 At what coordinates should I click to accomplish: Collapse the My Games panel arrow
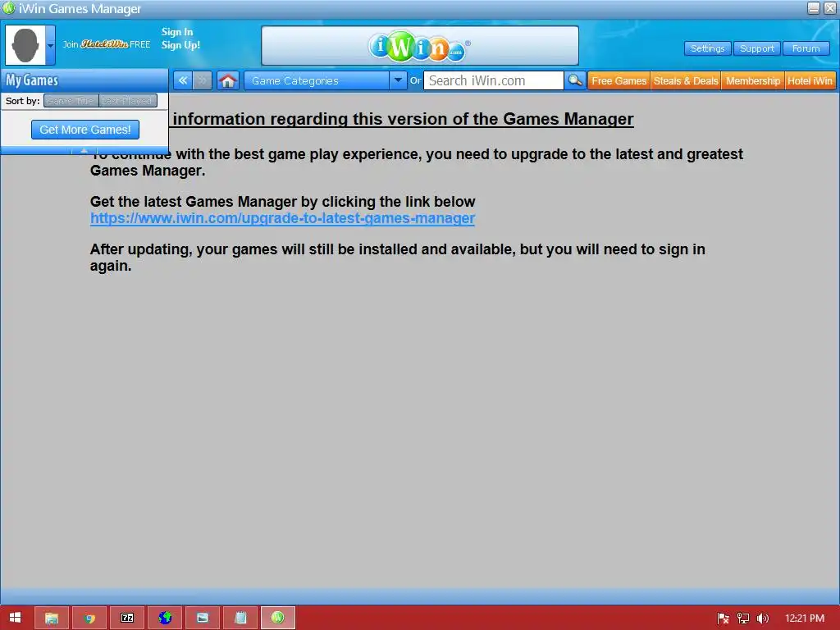(x=84, y=151)
